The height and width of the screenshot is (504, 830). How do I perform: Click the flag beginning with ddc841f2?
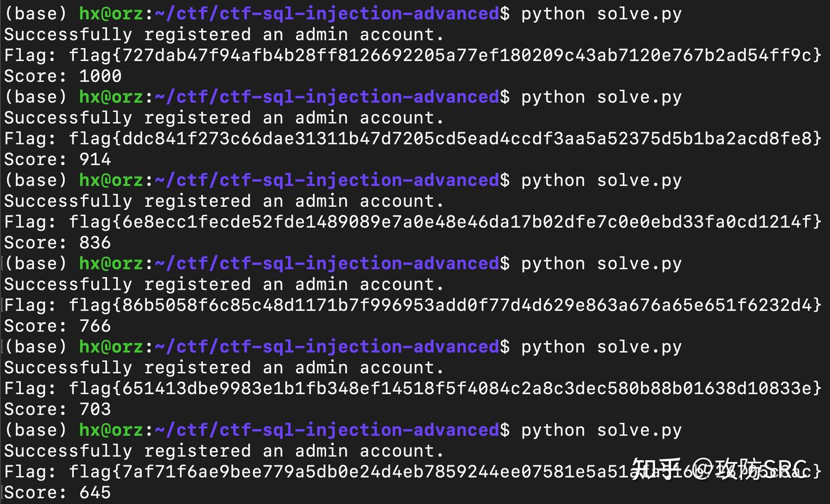tap(445, 139)
